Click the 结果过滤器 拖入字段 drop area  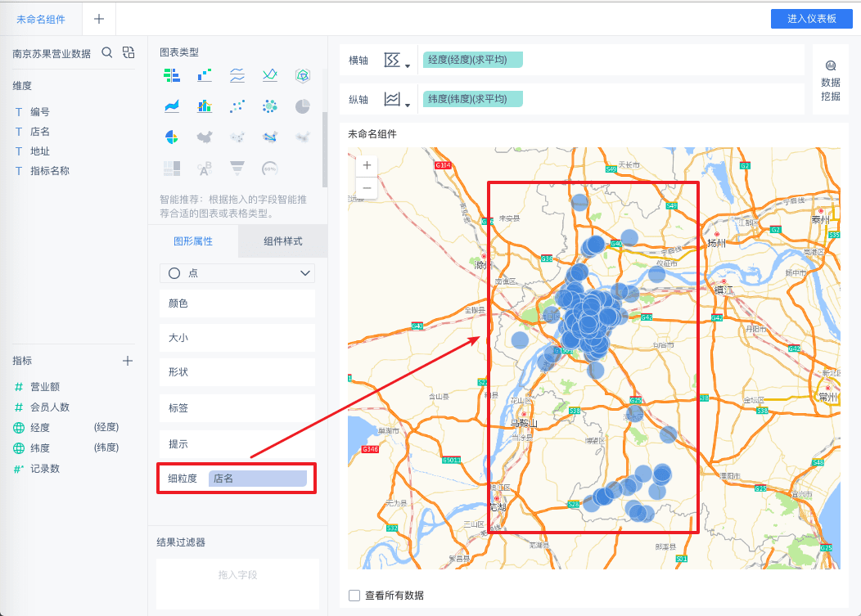tap(237, 583)
